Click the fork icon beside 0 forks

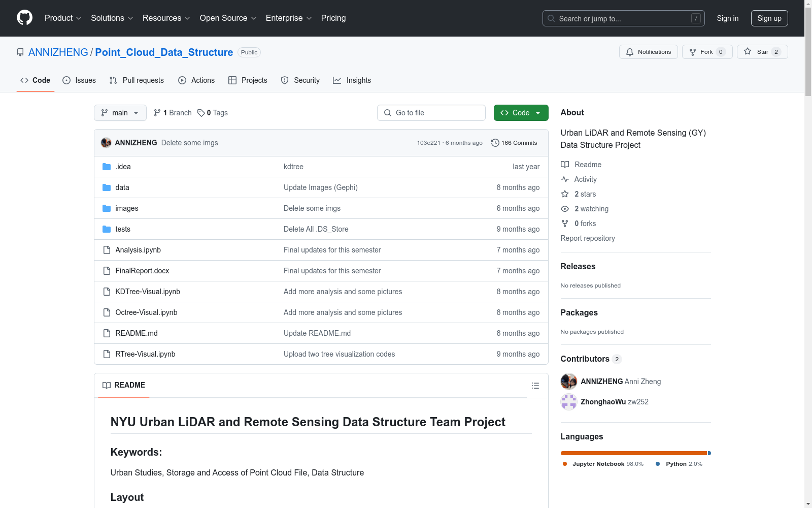(565, 224)
